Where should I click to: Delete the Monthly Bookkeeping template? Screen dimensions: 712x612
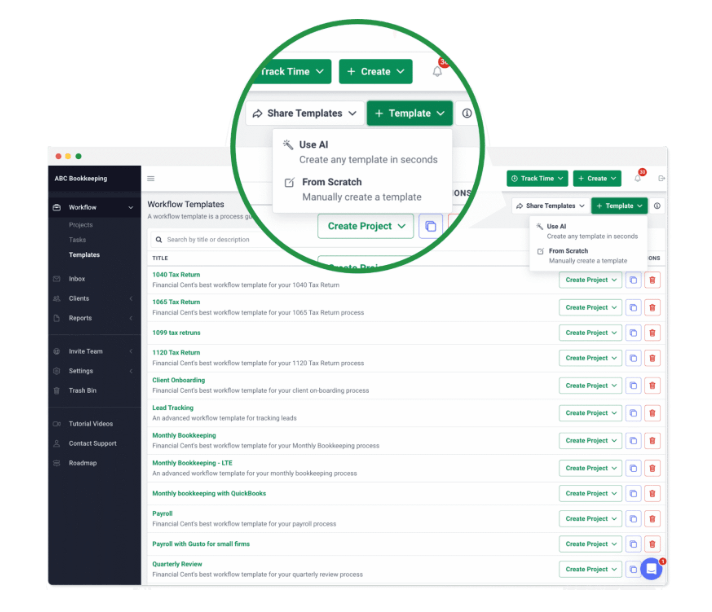pyautogui.click(x=652, y=441)
